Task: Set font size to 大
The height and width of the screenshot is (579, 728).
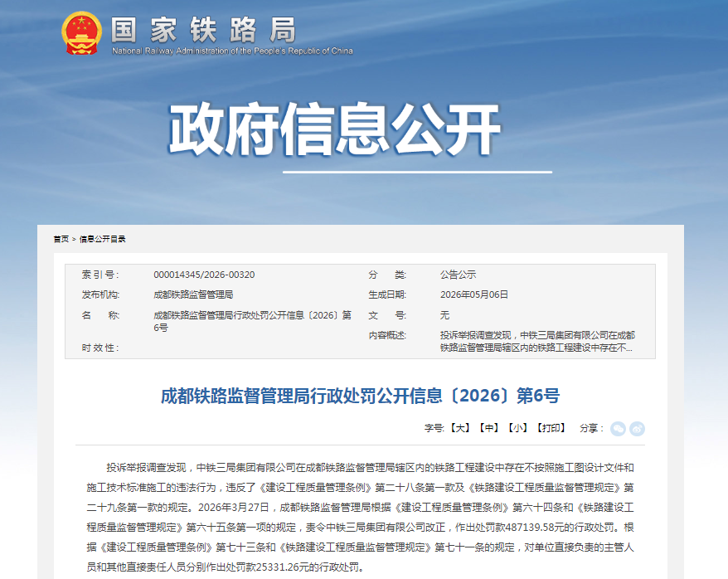Action: point(460,428)
